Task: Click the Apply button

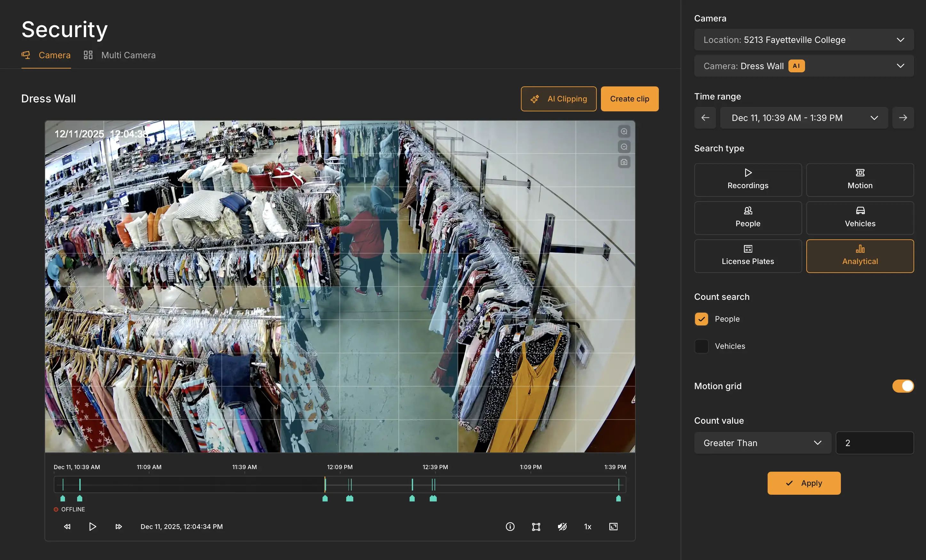Action: point(803,483)
